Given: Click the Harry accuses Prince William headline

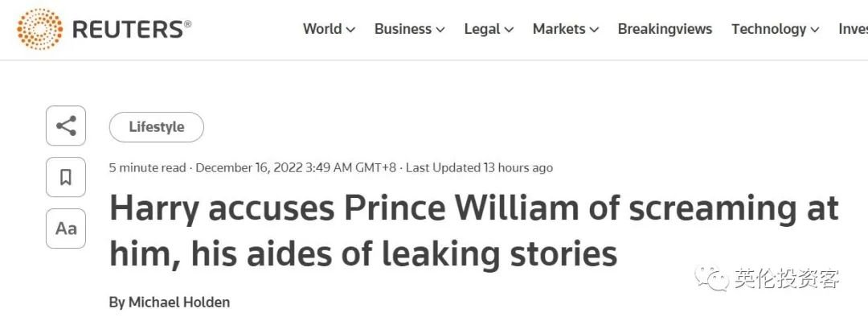Looking at the screenshot, I should [474, 231].
